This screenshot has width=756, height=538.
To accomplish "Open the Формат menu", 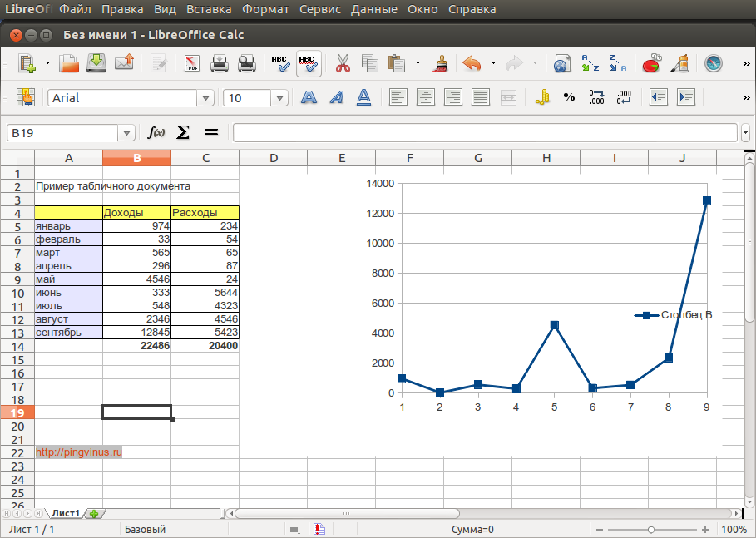I will tap(265, 9).
